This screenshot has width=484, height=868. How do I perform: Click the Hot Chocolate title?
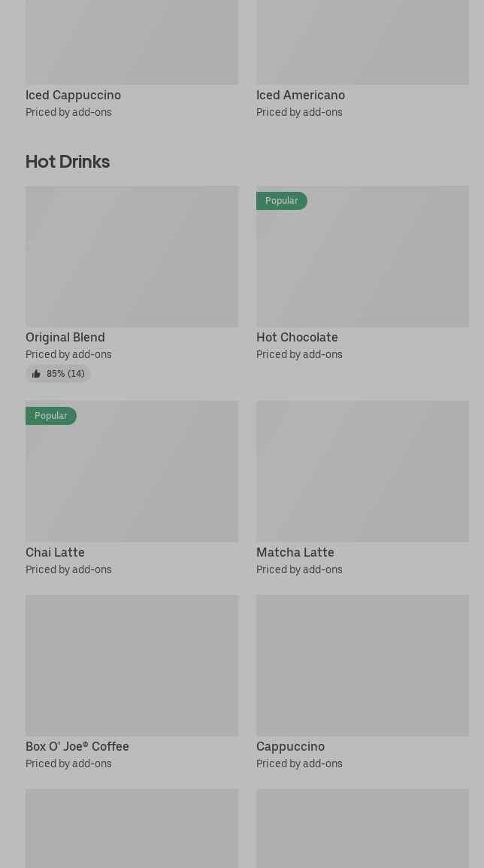point(297,337)
